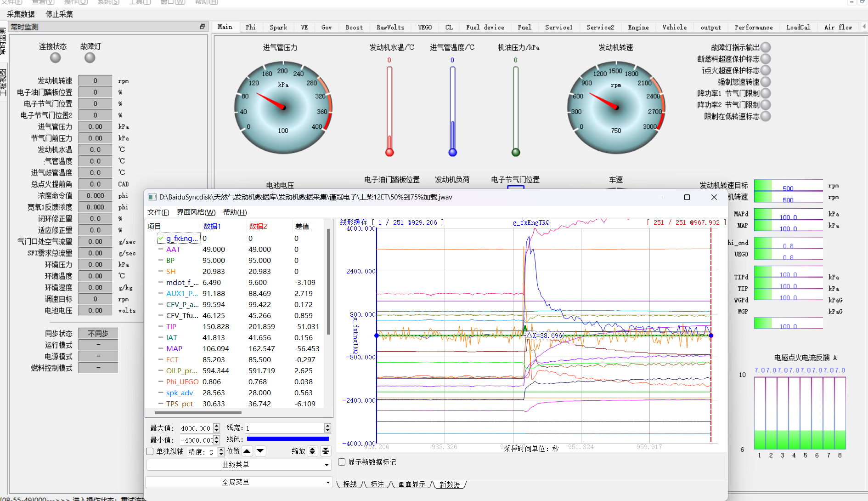Open the 曲线菜单 dropdown
Viewport: 868px width, 501px height.
click(x=239, y=465)
